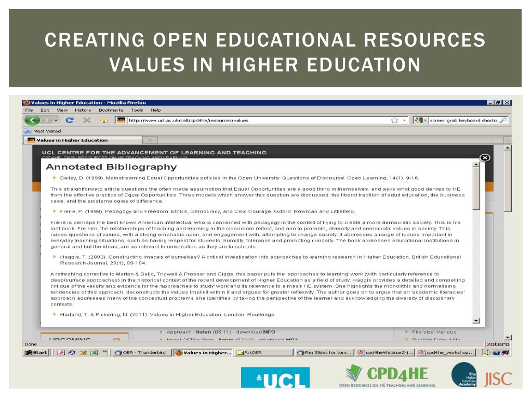Click the green Back navigation arrow
The image size is (532, 399).
tap(32, 120)
